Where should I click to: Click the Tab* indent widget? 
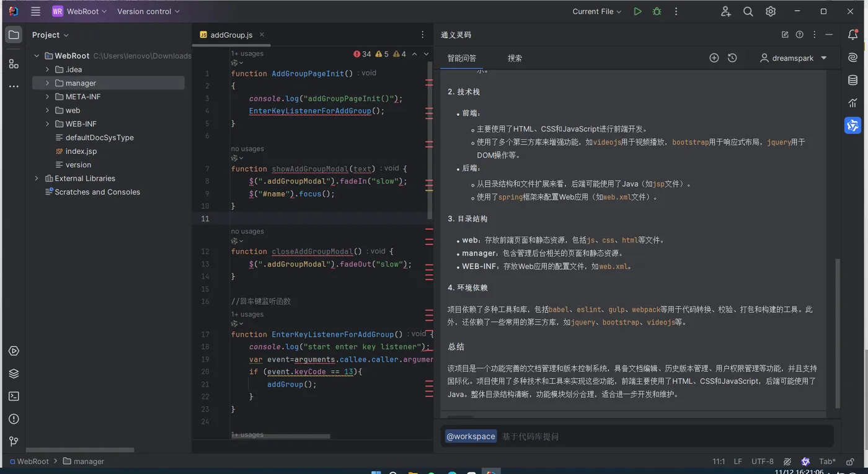point(828,462)
